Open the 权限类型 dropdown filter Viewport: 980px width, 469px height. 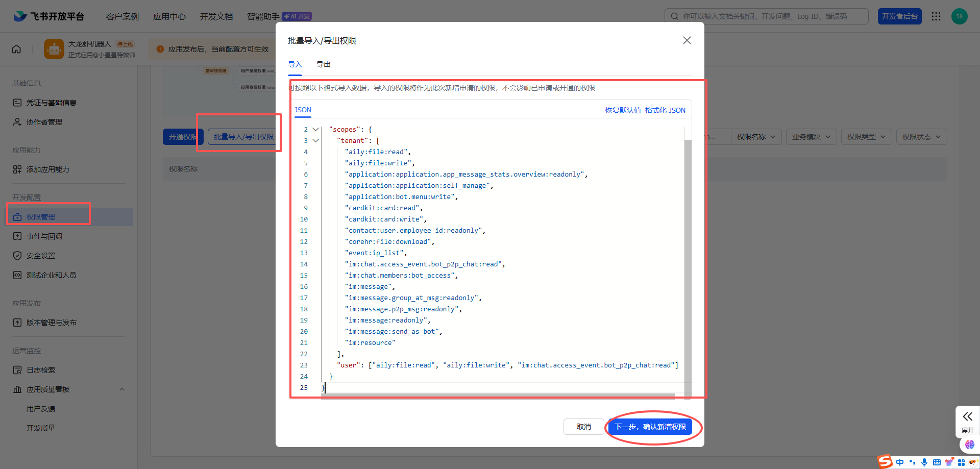point(866,137)
